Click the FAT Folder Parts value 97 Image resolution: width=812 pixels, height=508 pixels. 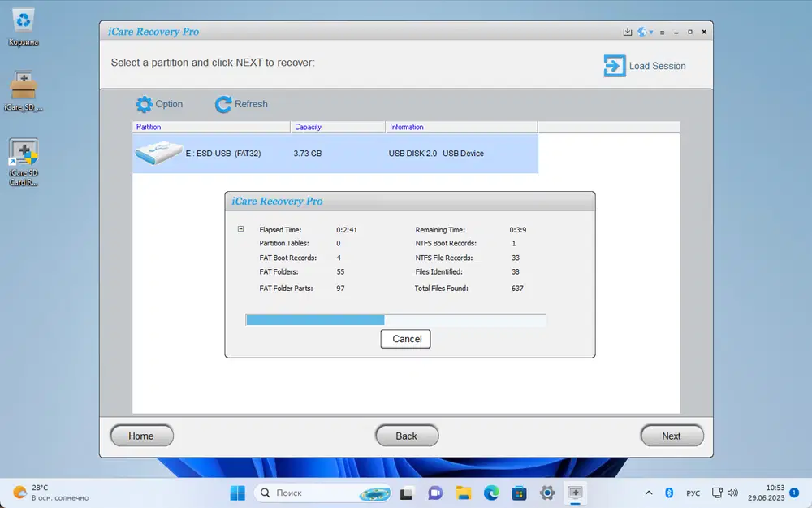340,289
